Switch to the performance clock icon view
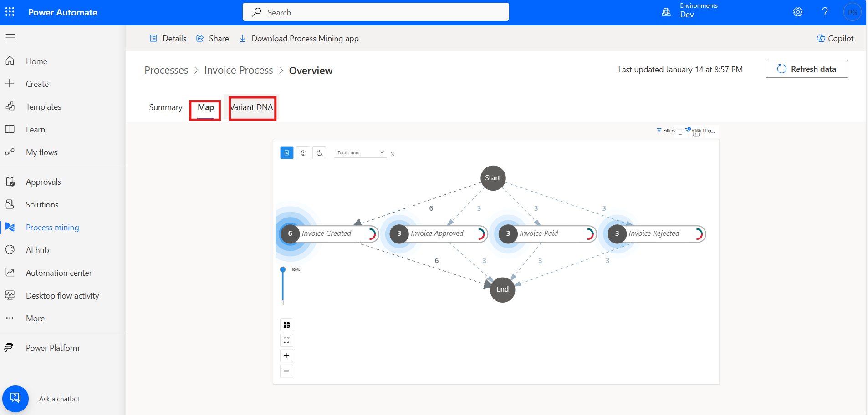Image resolution: width=868 pixels, height=415 pixels. click(303, 153)
